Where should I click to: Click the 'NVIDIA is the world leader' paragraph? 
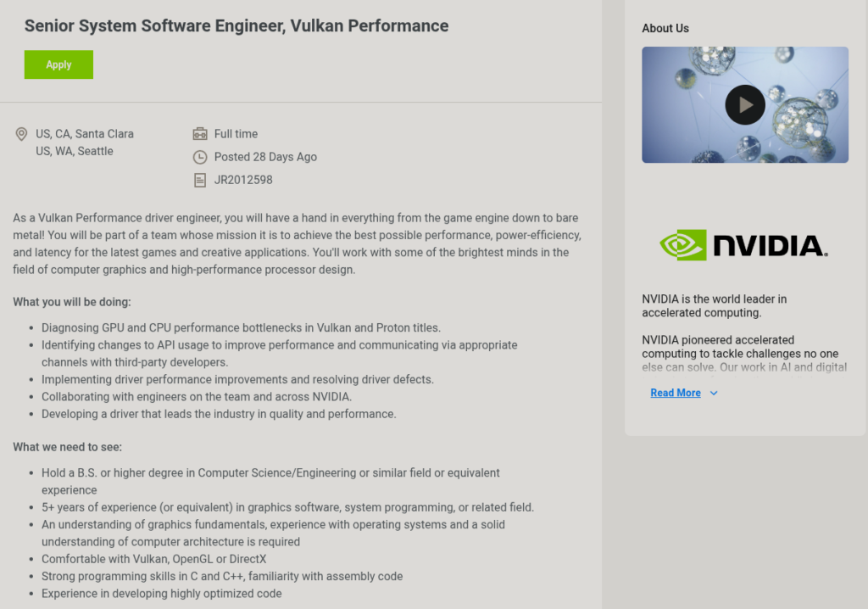715,305
